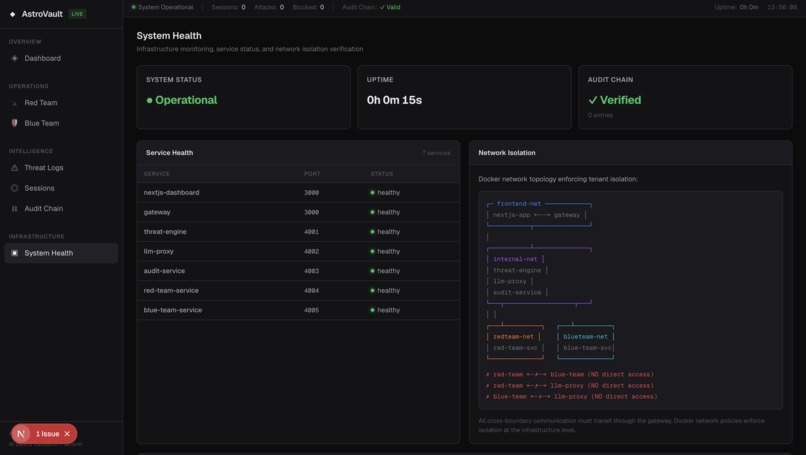Click the 0h 0m 15s uptime value
The width and height of the screenshot is (806, 455).
tap(394, 100)
